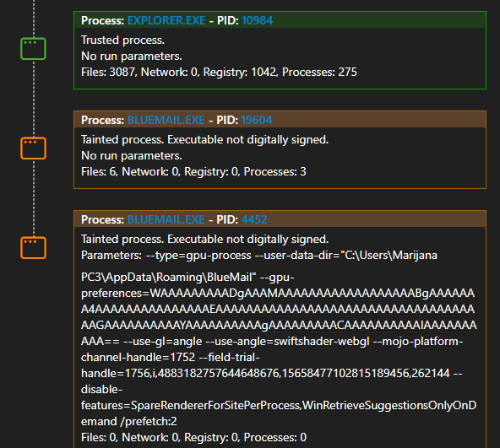Viewport: 500px width, 448px height.
Task: Open the EXPLORER.EXE process link
Action: click(166, 20)
